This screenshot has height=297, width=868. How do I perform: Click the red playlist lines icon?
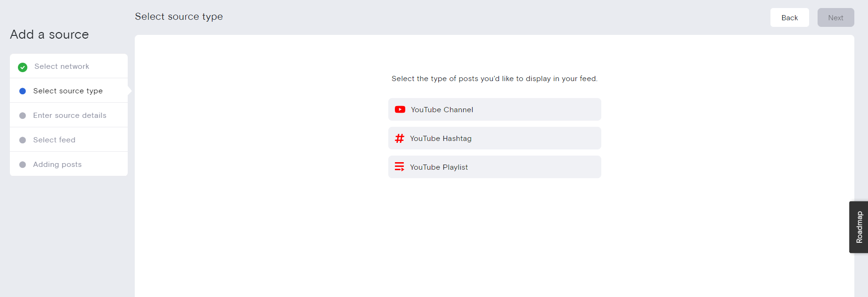click(400, 167)
